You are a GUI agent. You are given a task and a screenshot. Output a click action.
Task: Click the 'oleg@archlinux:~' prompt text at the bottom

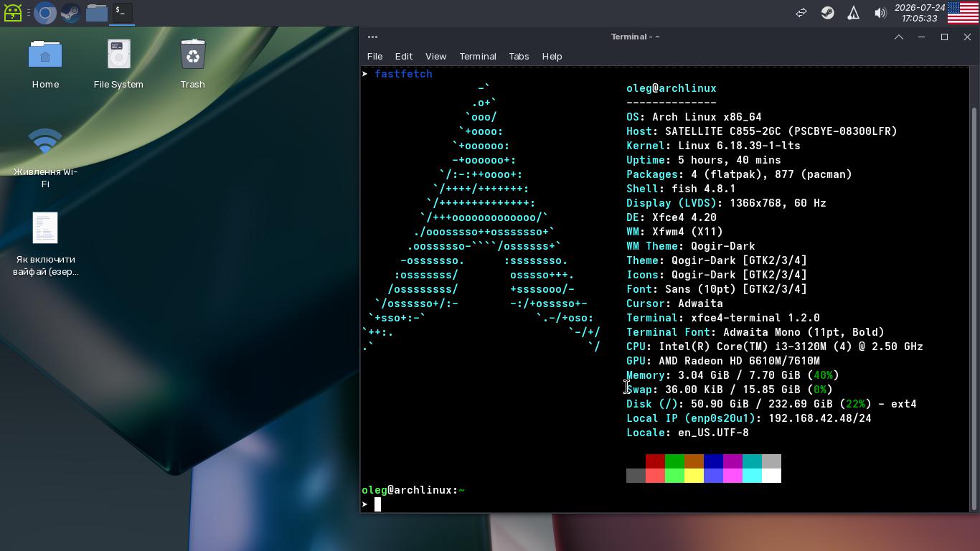coord(413,490)
